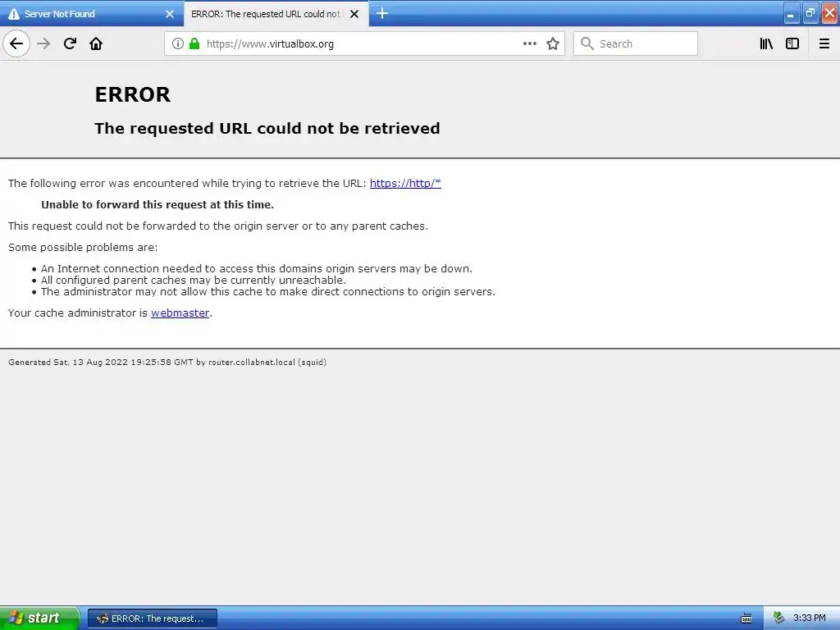
Task: Open the hamburger application menu
Action: pos(824,43)
